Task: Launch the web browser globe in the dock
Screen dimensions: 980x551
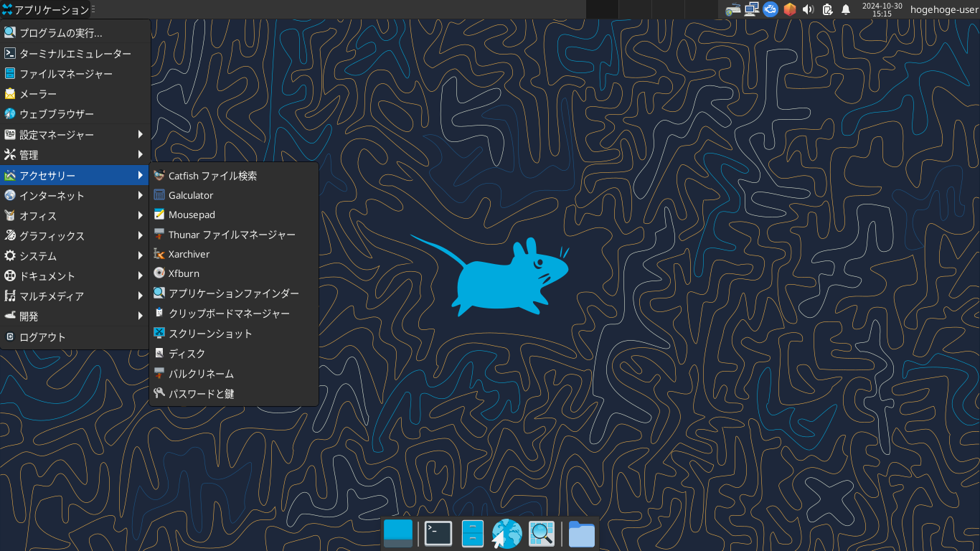Action: point(507,533)
